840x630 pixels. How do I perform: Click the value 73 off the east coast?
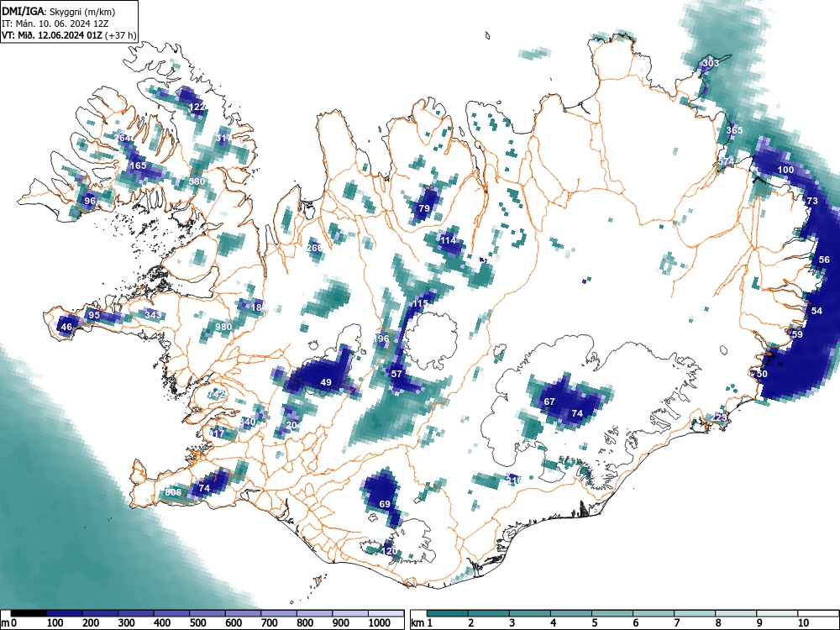pos(812,201)
